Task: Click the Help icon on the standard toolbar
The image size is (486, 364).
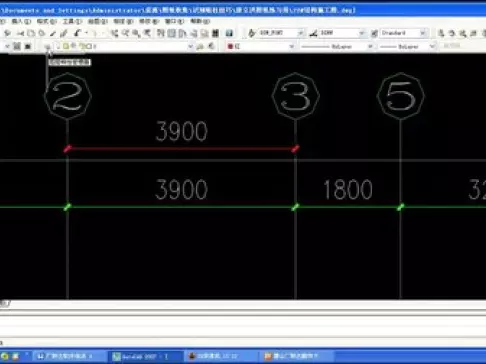Action: coord(229,33)
